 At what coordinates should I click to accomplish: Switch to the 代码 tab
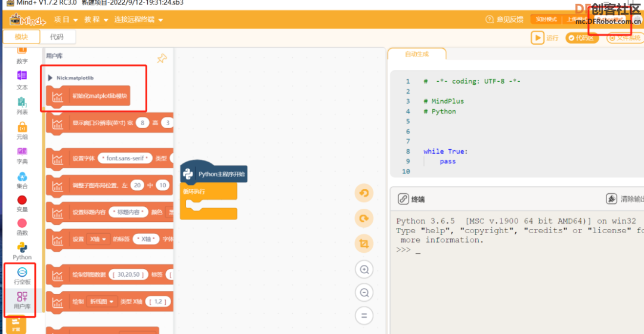click(57, 37)
